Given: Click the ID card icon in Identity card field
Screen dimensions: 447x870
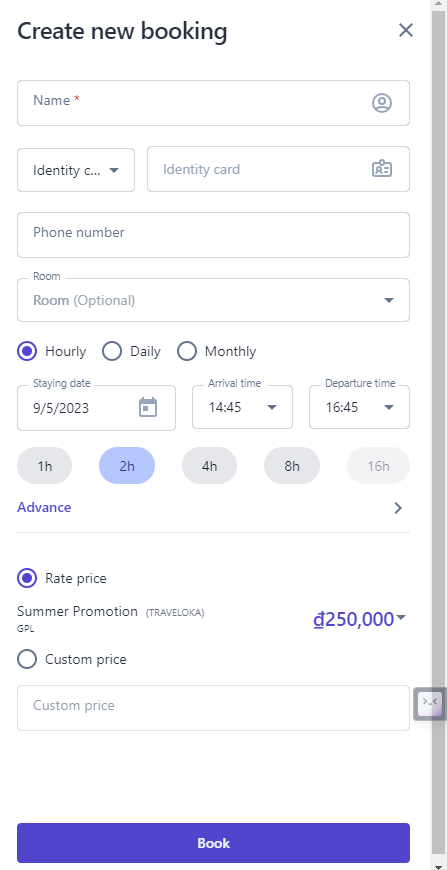Looking at the screenshot, I should [x=382, y=169].
